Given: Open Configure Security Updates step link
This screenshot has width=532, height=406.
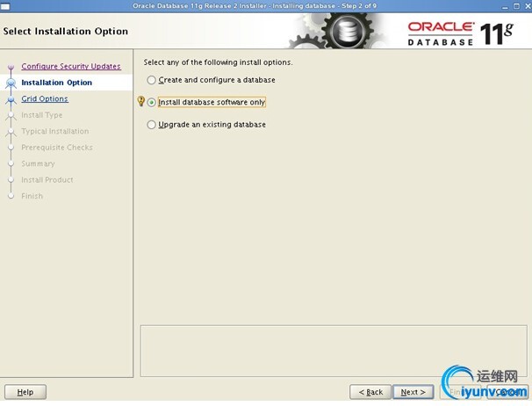Looking at the screenshot, I should pos(71,66).
